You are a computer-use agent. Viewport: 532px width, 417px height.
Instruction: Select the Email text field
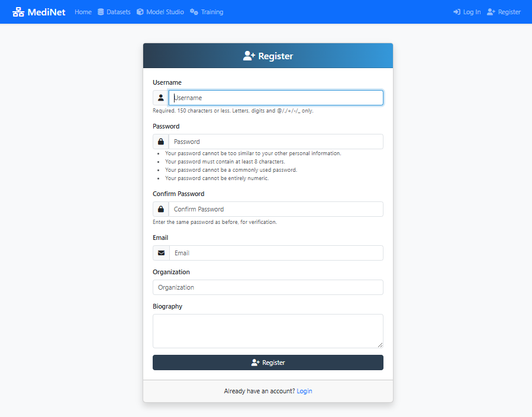click(276, 253)
